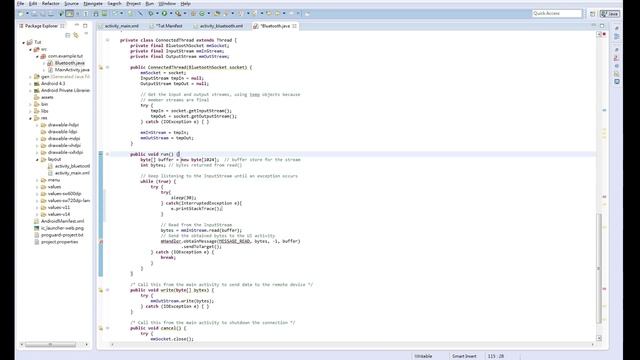The height and width of the screenshot is (360, 640).
Task: Click the Writable status bar entry
Action: tap(423, 356)
